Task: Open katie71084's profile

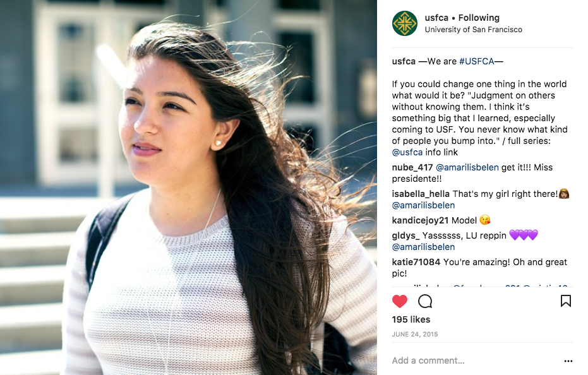Action: coord(416,262)
